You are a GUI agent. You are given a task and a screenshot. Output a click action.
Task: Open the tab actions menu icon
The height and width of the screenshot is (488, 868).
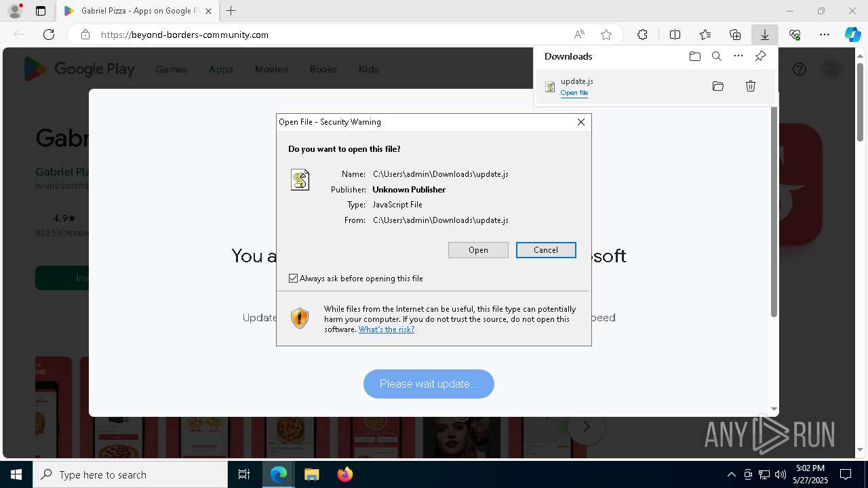point(41,11)
